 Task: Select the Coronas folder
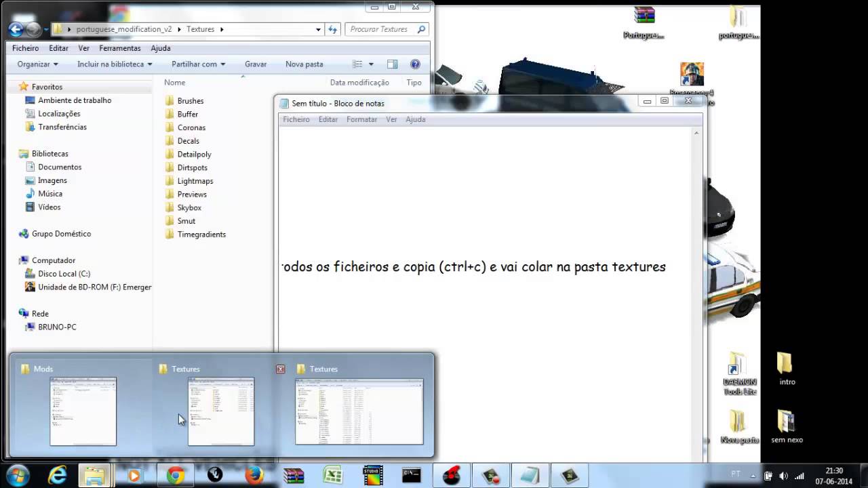pos(191,127)
